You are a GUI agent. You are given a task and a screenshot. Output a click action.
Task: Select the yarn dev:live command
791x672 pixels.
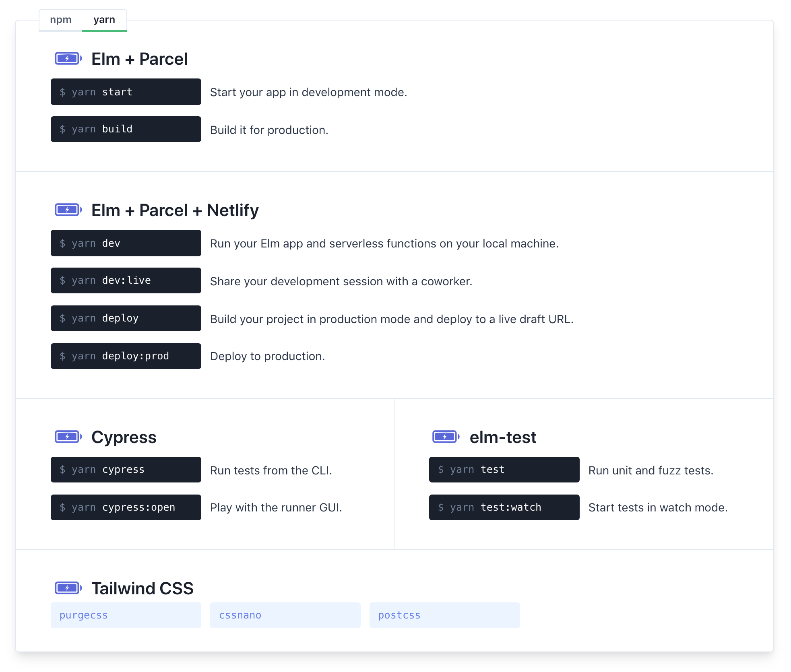click(x=126, y=280)
